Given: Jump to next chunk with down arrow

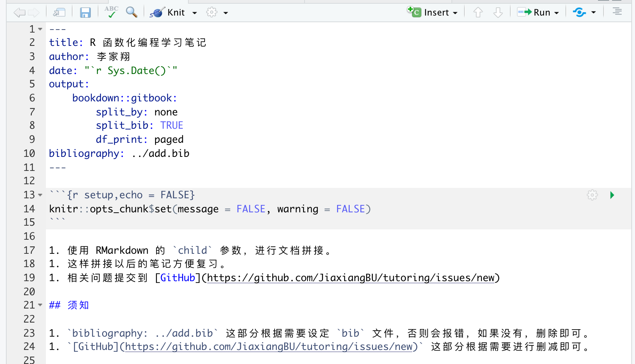Looking at the screenshot, I should (498, 13).
